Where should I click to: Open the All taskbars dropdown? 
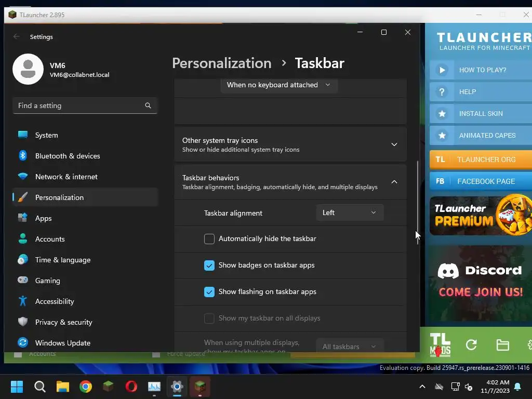[350, 345]
